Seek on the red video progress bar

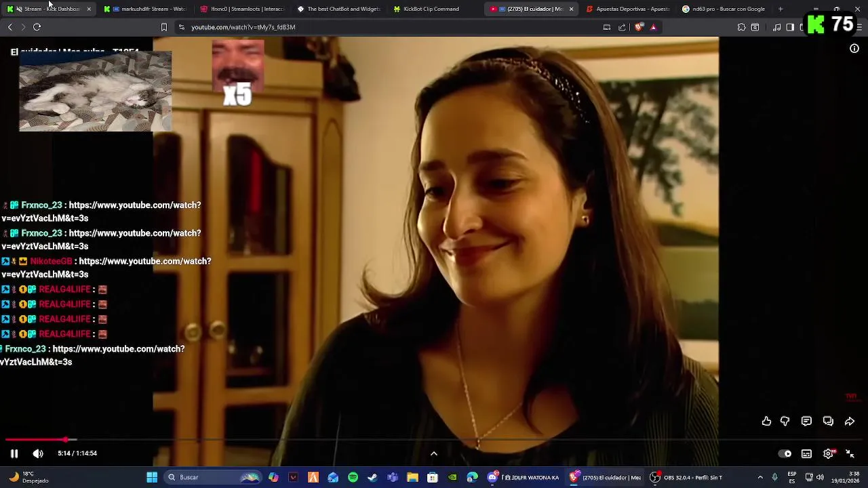pyautogui.click(x=434, y=439)
